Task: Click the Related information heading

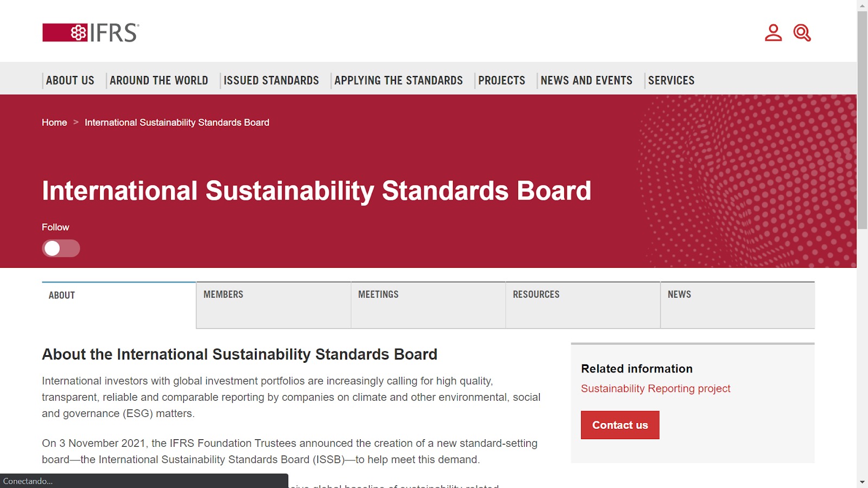Action: point(637,369)
